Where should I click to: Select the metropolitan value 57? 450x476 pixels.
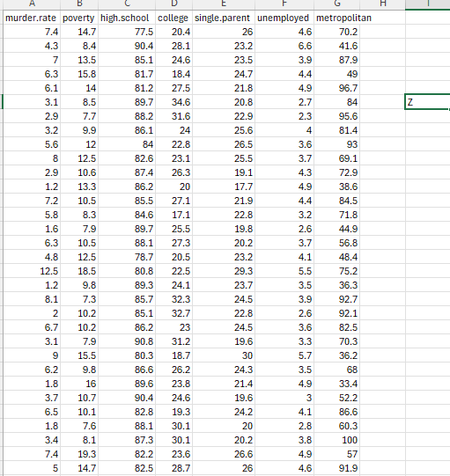[337, 454]
